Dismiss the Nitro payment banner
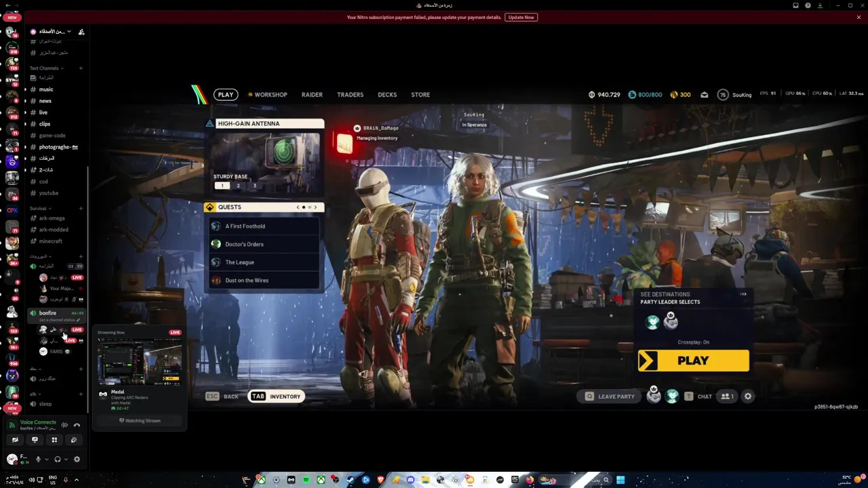The height and width of the screenshot is (488, 868). pyautogui.click(x=859, y=17)
